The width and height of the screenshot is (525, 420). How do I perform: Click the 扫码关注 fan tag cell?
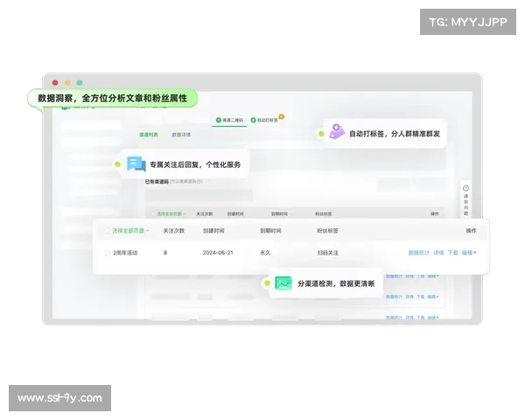(x=328, y=253)
